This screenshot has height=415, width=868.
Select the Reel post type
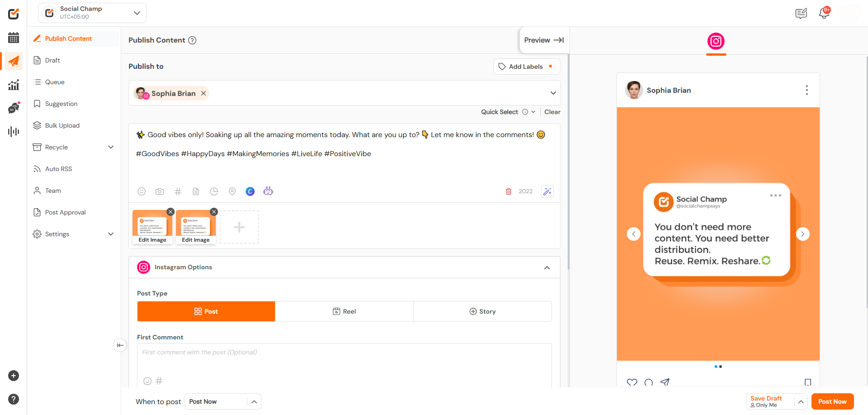click(x=344, y=311)
